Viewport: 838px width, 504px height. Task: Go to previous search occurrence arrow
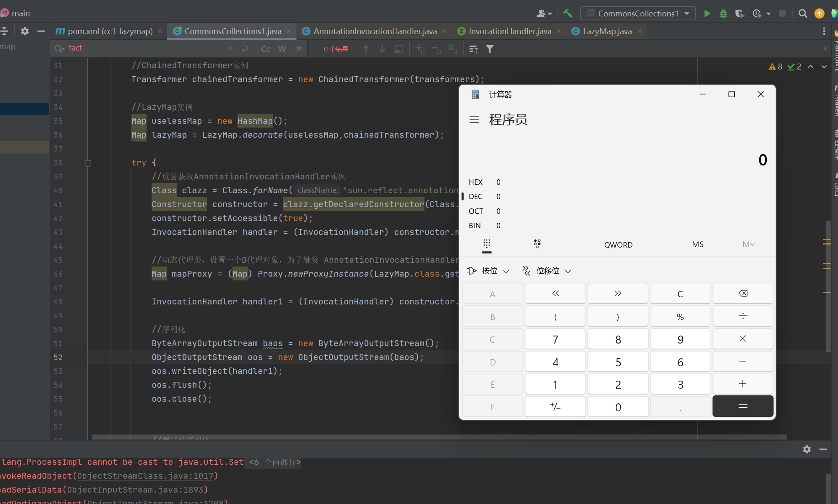click(x=366, y=49)
